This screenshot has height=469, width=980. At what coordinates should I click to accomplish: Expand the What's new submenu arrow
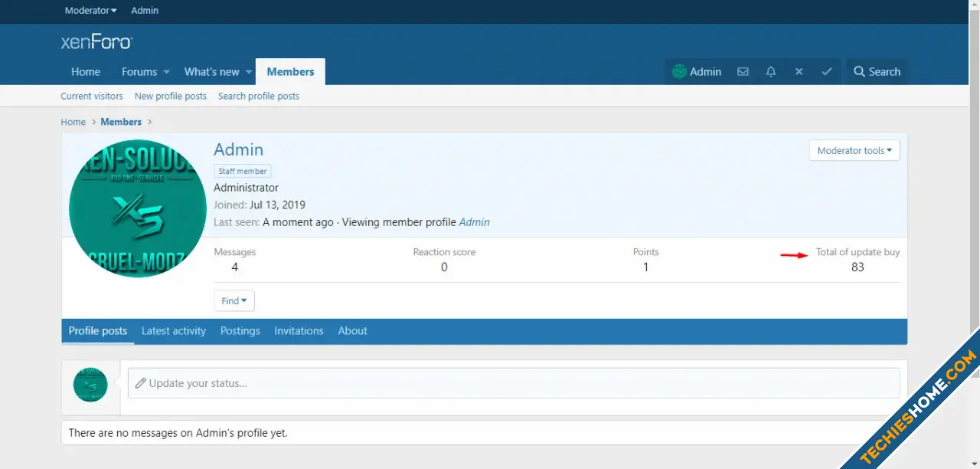[248, 72]
